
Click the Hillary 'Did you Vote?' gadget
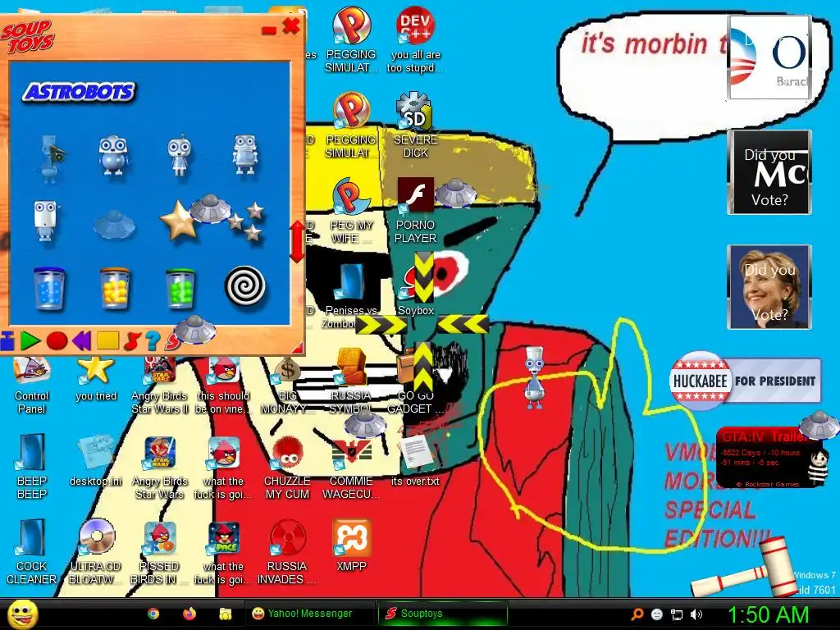pyautogui.click(x=769, y=287)
